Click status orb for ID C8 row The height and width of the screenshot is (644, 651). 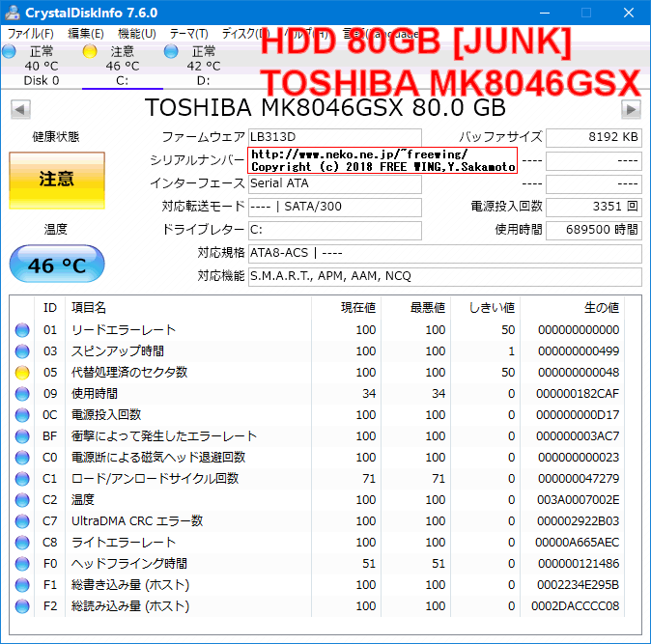22,543
